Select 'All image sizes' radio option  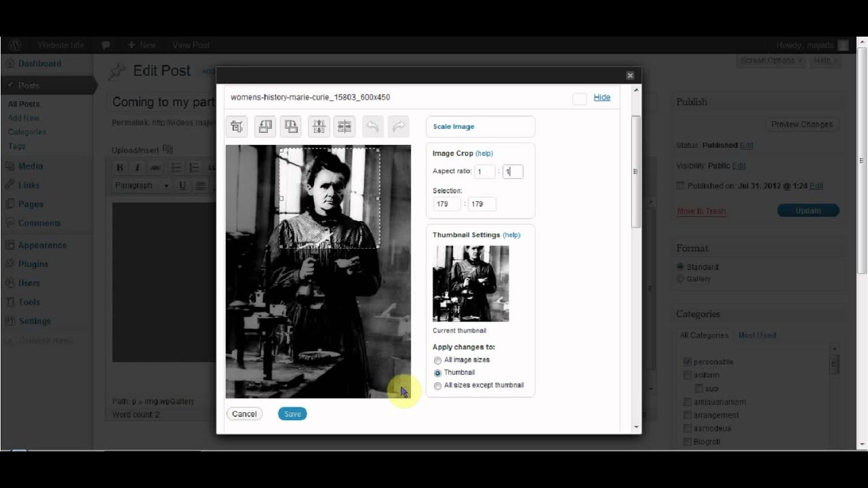point(437,361)
